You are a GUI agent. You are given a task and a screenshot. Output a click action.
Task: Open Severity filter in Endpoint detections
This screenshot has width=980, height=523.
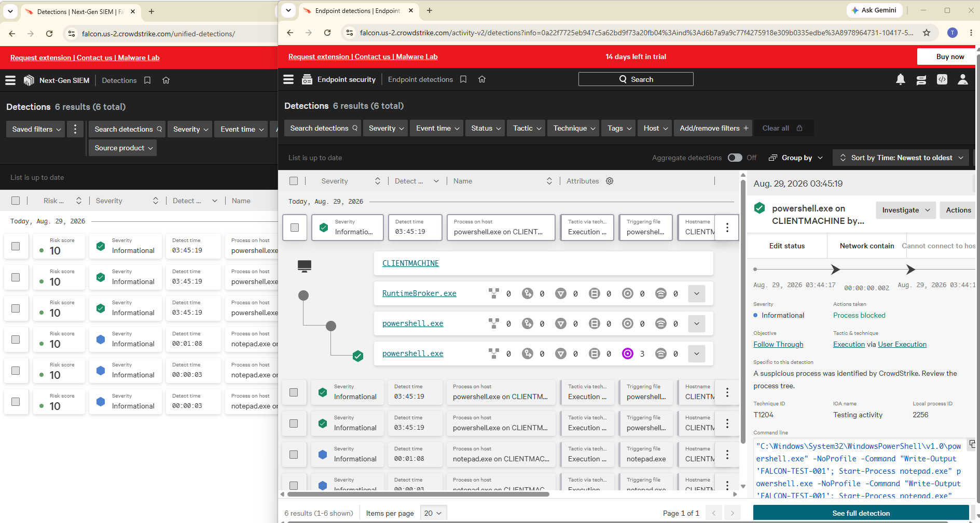coord(387,128)
